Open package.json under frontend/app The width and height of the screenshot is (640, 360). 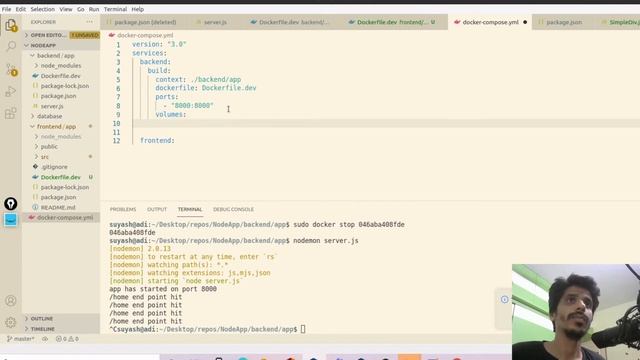pos(61,197)
